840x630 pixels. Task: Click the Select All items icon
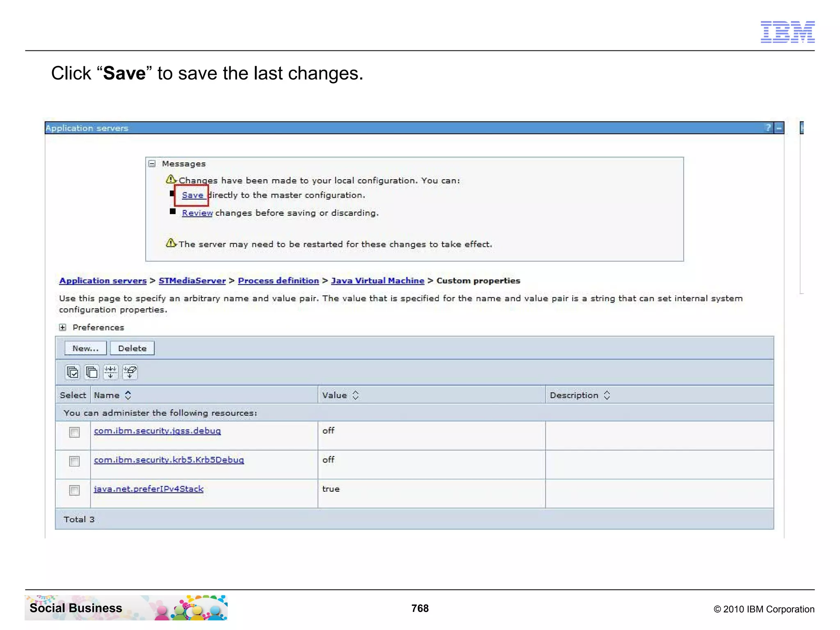[x=73, y=372]
